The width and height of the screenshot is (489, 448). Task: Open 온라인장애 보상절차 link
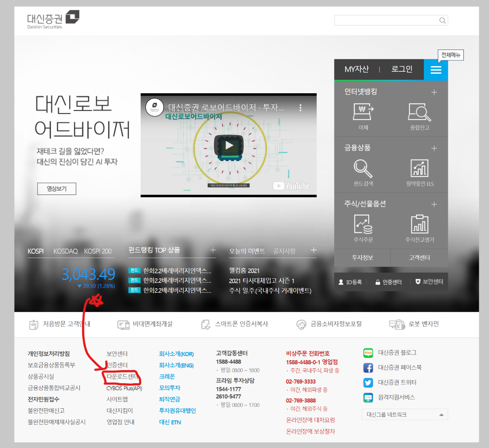coord(310,431)
